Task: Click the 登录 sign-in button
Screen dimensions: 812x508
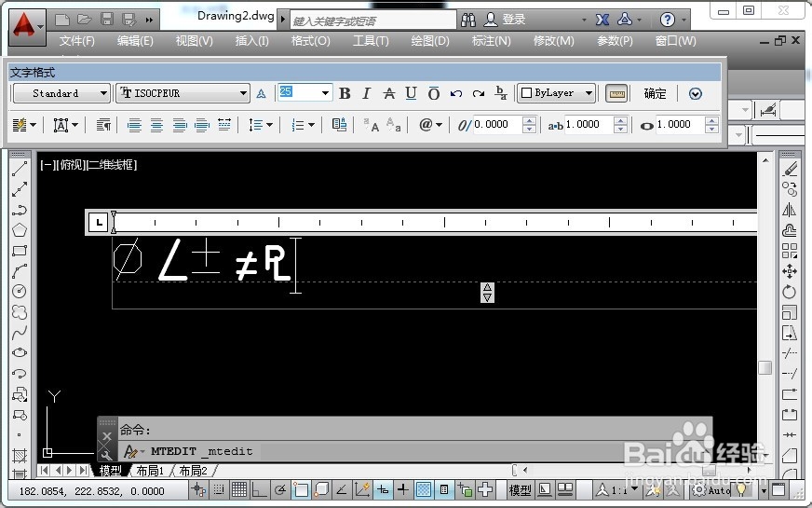Action: [x=514, y=20]
